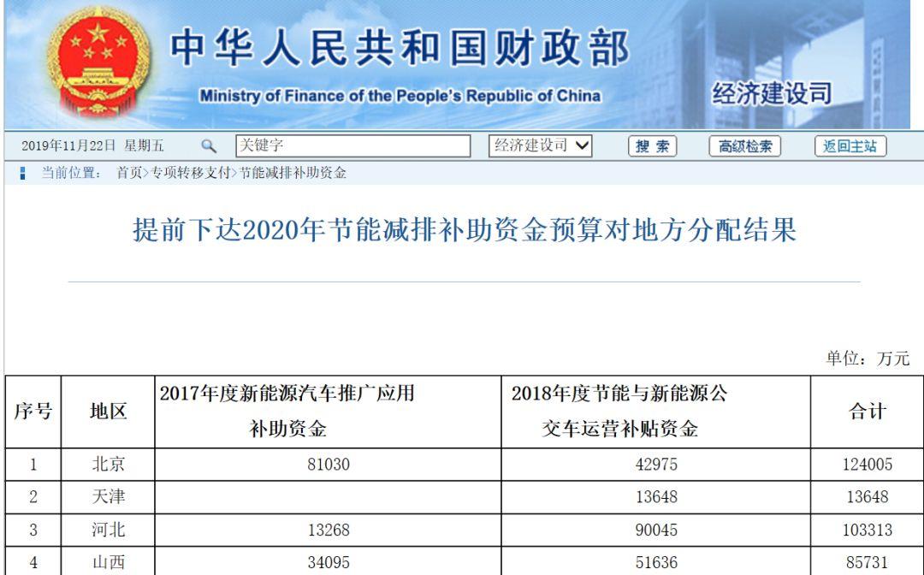Click the 山西 region cell
Viewport: 924px width, 575px height.
109,562
